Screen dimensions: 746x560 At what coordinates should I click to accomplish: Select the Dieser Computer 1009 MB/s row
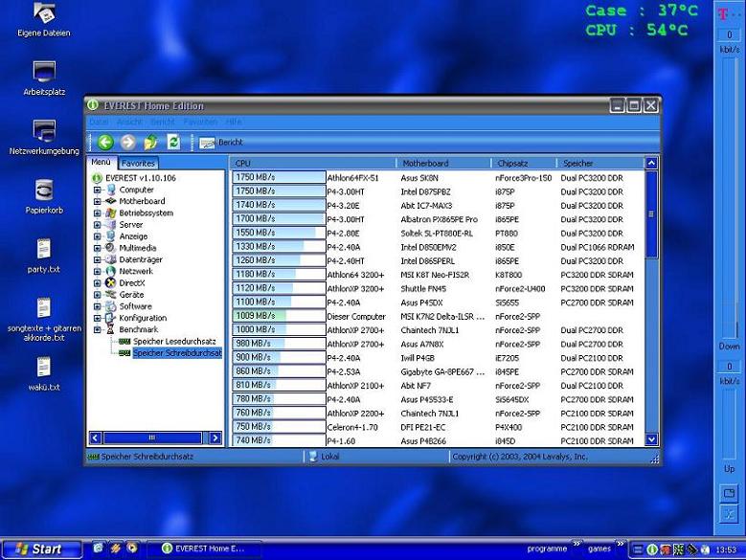(x=438, y=316)
